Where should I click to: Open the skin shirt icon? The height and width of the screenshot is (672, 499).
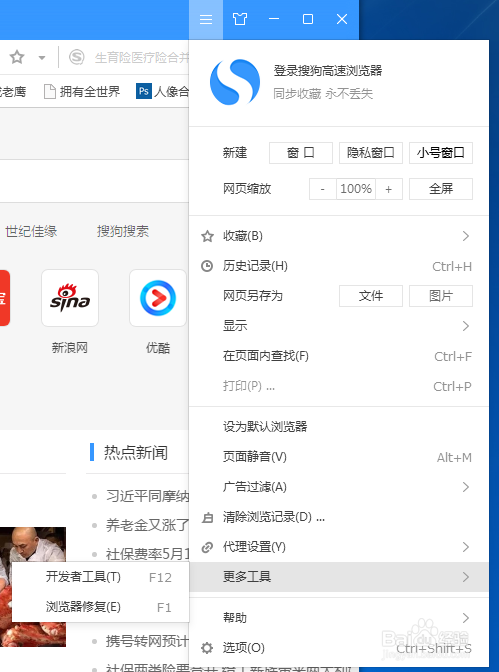click(x=240, y=19)
